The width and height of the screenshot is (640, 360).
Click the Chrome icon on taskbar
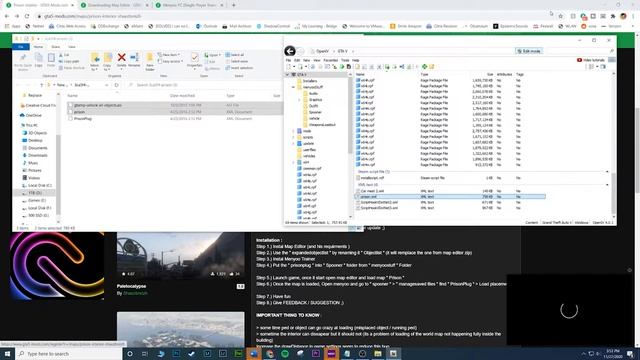tap(269, 353)
